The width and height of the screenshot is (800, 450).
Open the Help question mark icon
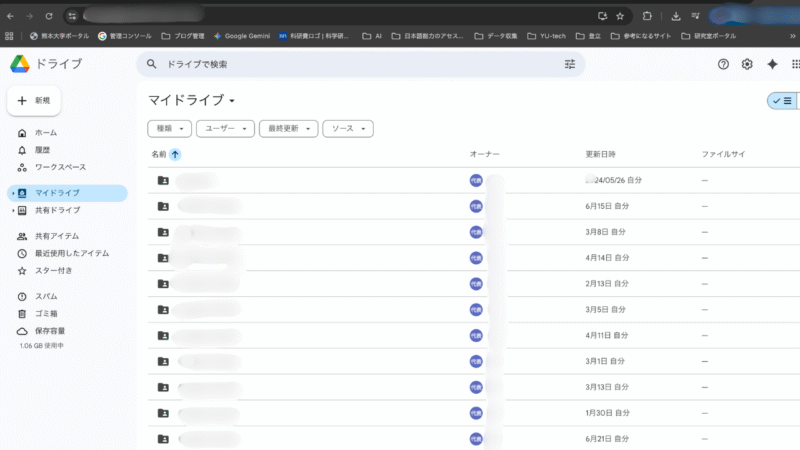click(x=724, y=64)
